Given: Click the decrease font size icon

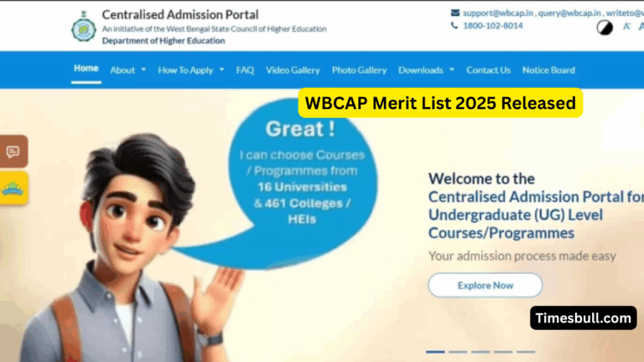Looking at the screenshot, I should point(626,27).
